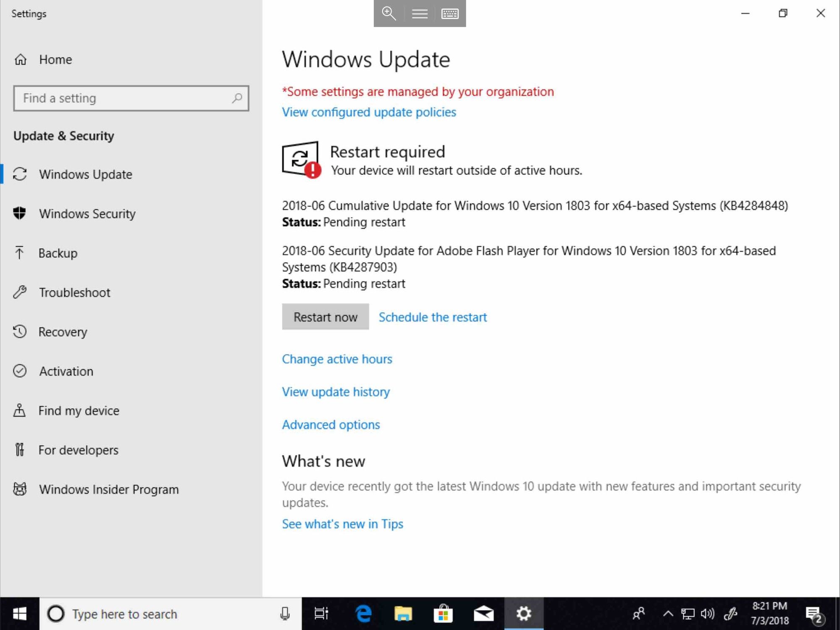This screenshot has height=630, width=840.
Task: Click the Restart now button
Action: [325, 317]
